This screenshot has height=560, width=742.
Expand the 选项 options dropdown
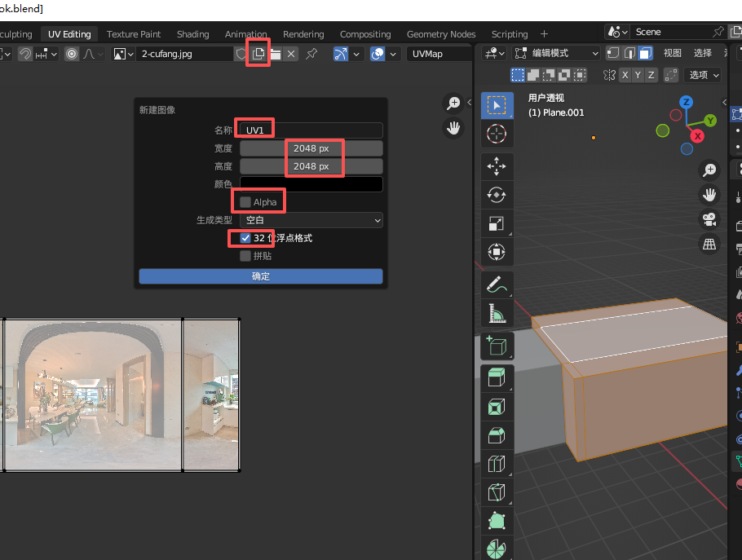coord(704,75)
